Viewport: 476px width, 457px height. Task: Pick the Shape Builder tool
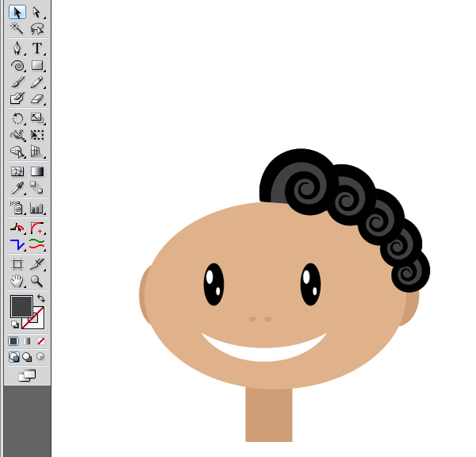(17, 152)
